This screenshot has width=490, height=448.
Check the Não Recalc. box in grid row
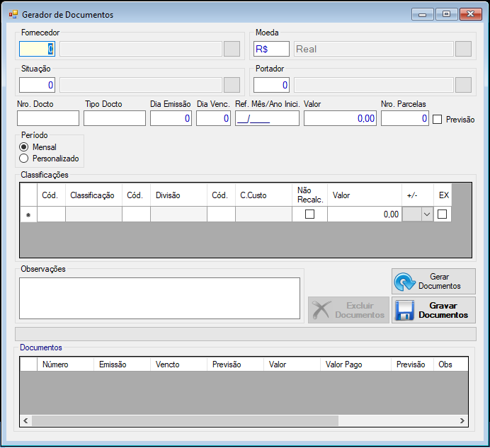(x=309, y=214)
